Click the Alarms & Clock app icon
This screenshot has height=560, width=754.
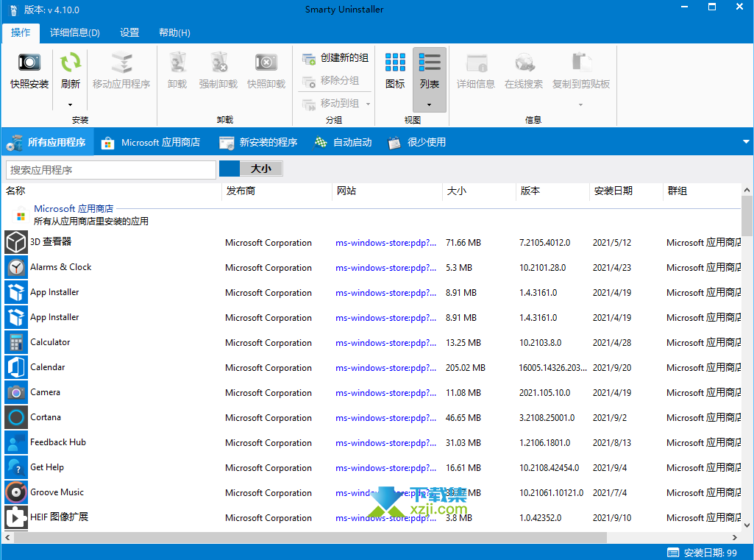16,267
